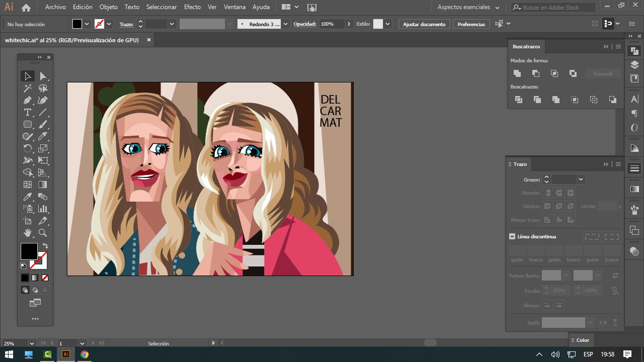The image size is (644, 362).
Task: Open the Ventana menu
Action: point(235,7)
